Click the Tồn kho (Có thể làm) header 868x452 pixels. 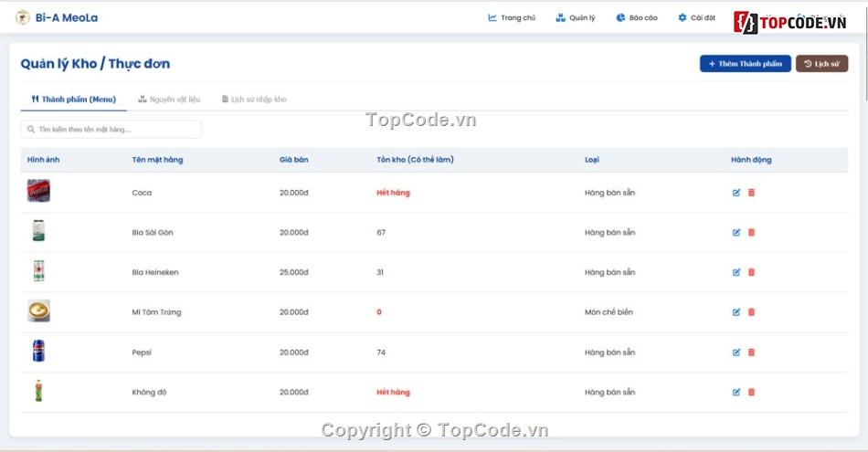click(x=415, y=160)
